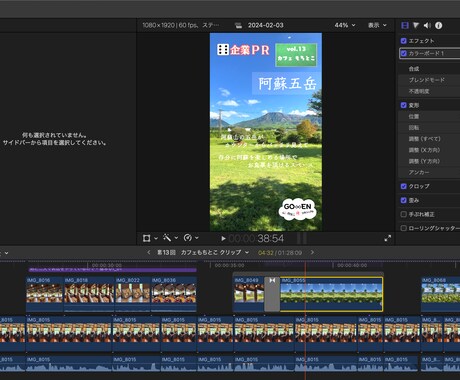460x380 pixels.
Task: Click the magic wand enhancement icon
Action: [x=167, y=238]
